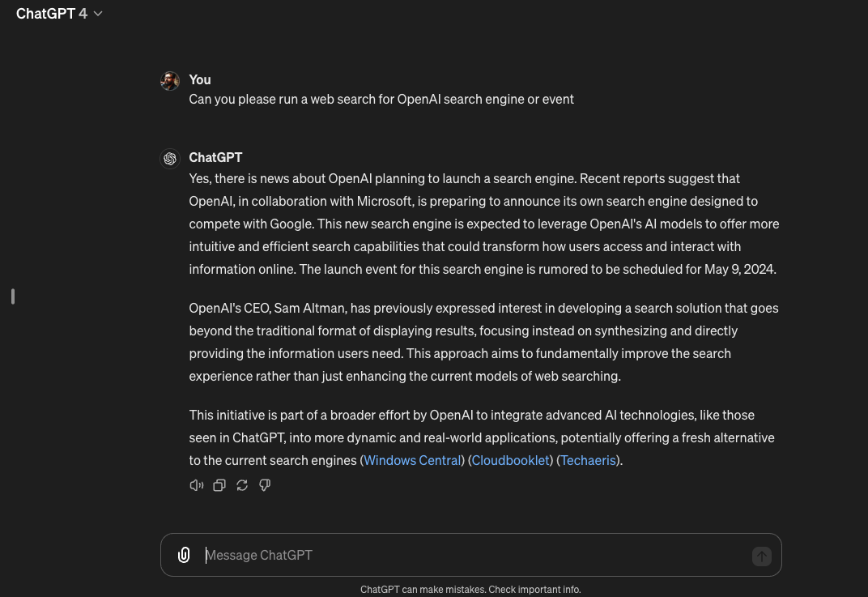This screenshot has width=868, height=597.
Task: Click the paragraph mentioning Sam Altman
Action: pyautogui.click(x=483, y=342)
